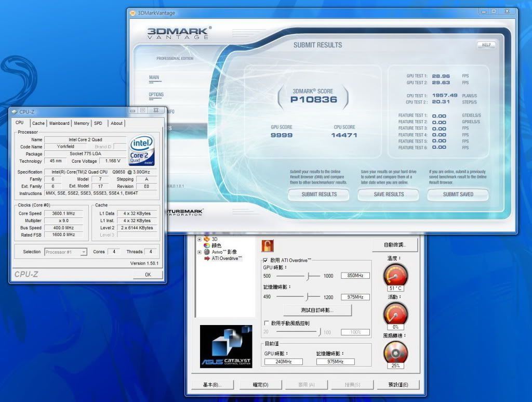The height and width of the screenshot is (402, 532).
Task: Switch to the Mainboard tab in CPU-Z
Action: (59, 123)
